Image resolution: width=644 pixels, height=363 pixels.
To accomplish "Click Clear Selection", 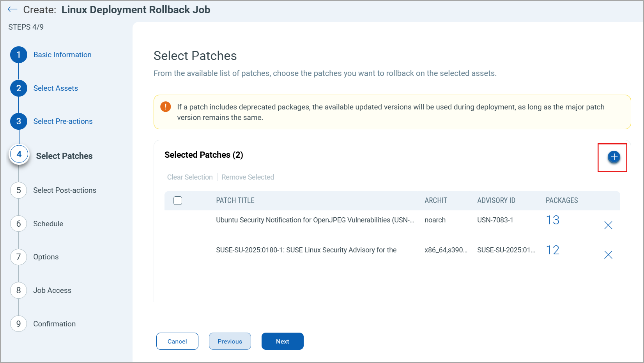I will click(190, 177).
